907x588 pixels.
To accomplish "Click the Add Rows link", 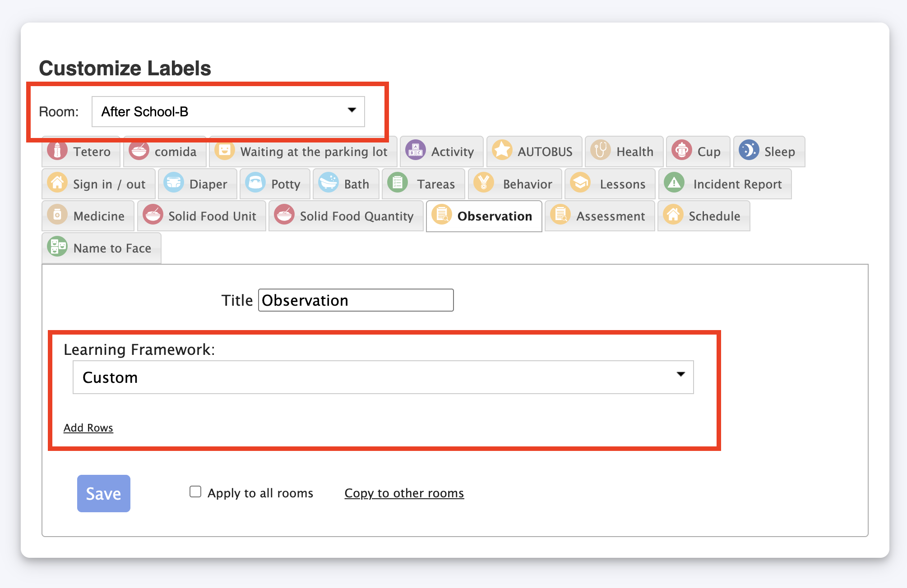I will 88,427.
